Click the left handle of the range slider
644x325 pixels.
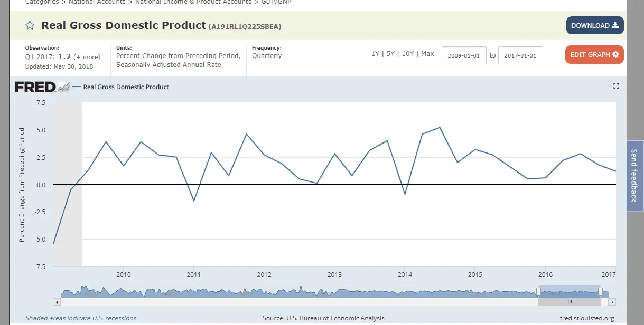(x=538, y=292)
